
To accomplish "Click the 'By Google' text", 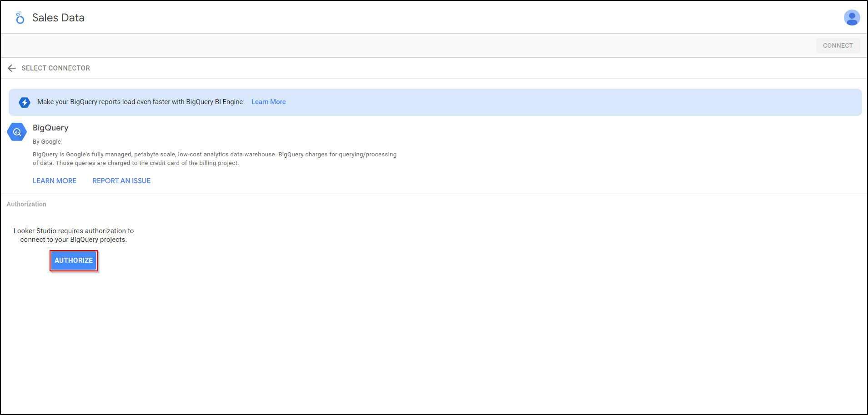I will (x=47, y=142).
